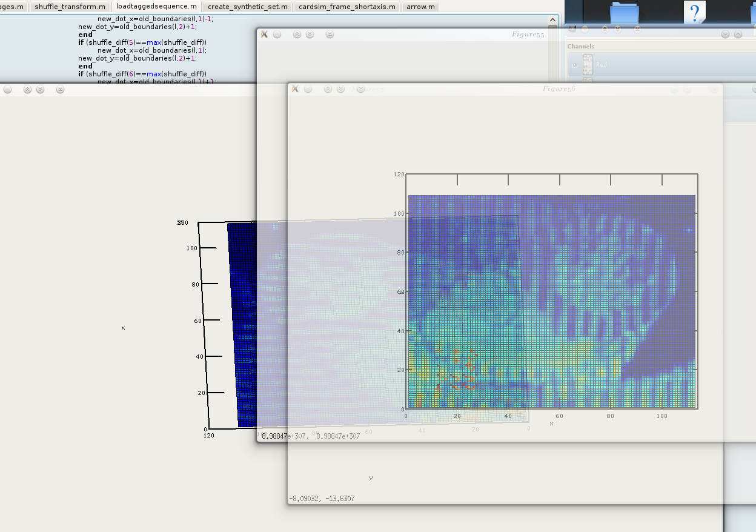Image resolution: width=756 pixels, height=532 pixels.
Task: Click the round up-arrow button above the Channels panel
Action: click(738, 35)
